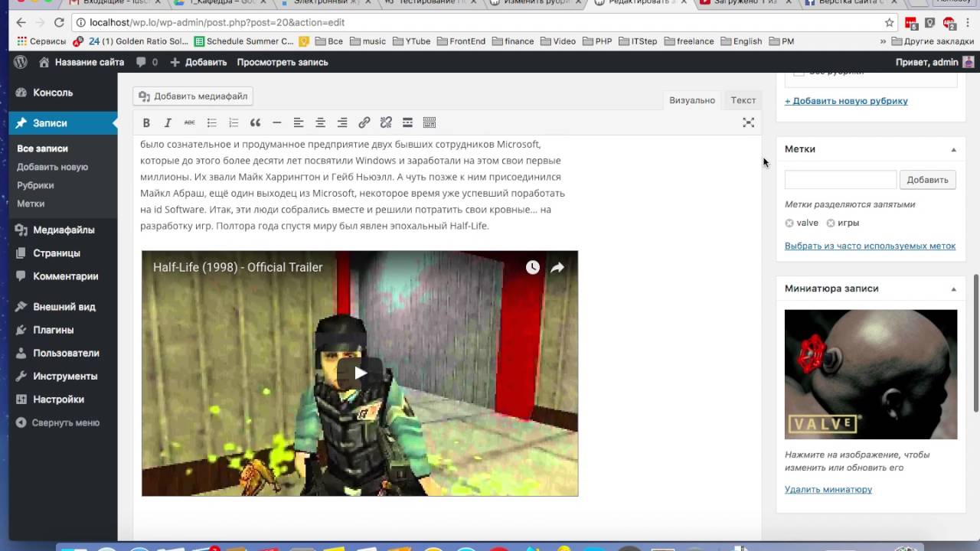
Task: Click Удалить миниатюру link
Action: tap(828, 490)
